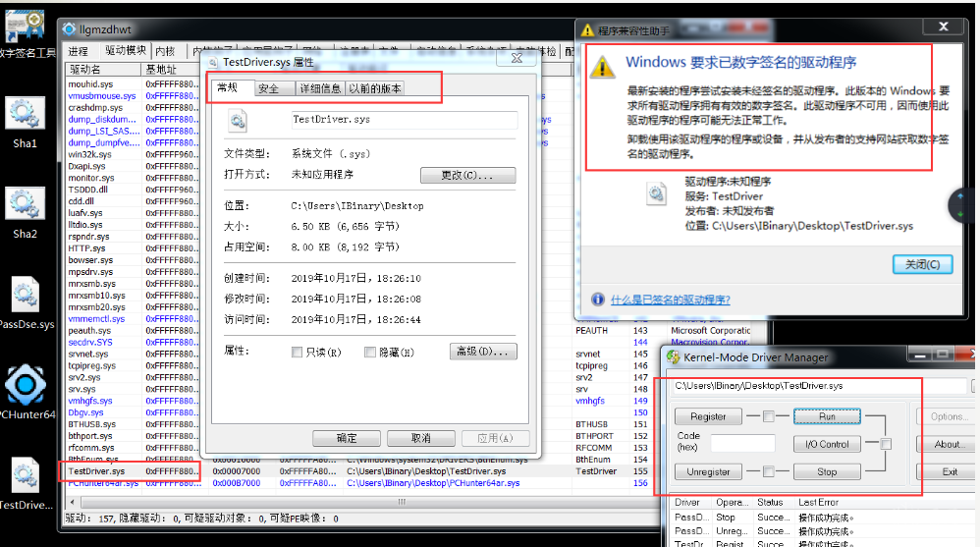This screenshot has width=980, height=547.
Task: Click the driver path field in Driver Manager
Action: click(x=819, y=386)
